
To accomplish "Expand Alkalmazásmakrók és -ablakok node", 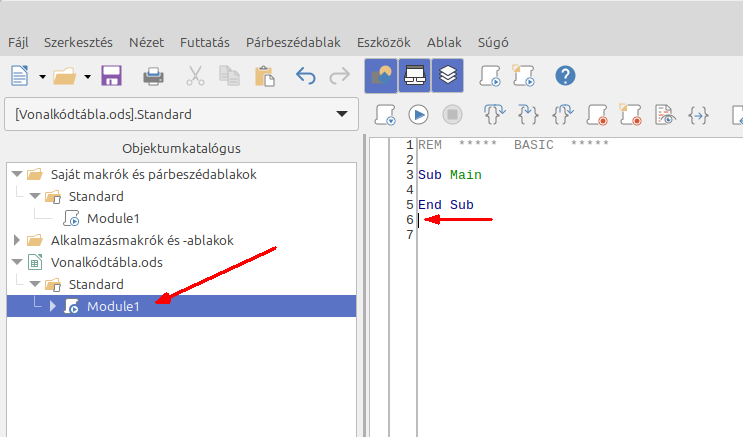I will (x=17, y=240).
